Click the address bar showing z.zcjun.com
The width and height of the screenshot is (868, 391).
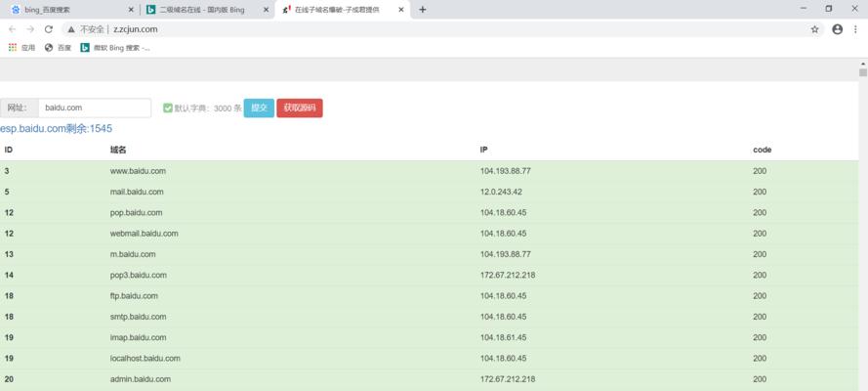coord(443,29)
